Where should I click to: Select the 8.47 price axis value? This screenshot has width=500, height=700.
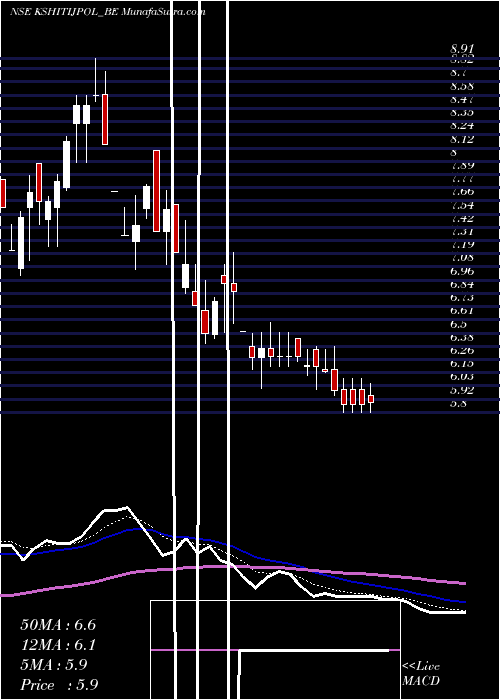click(x=462, y=99)
